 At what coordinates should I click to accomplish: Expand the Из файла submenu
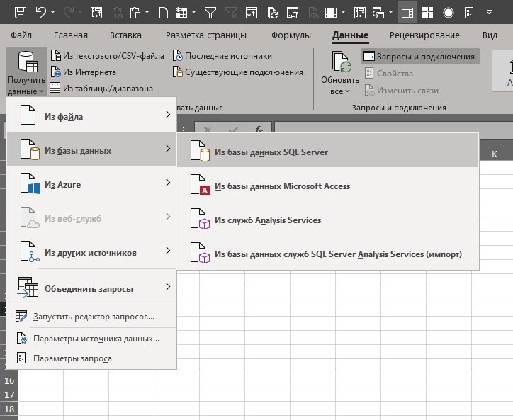tap(91, 115)
